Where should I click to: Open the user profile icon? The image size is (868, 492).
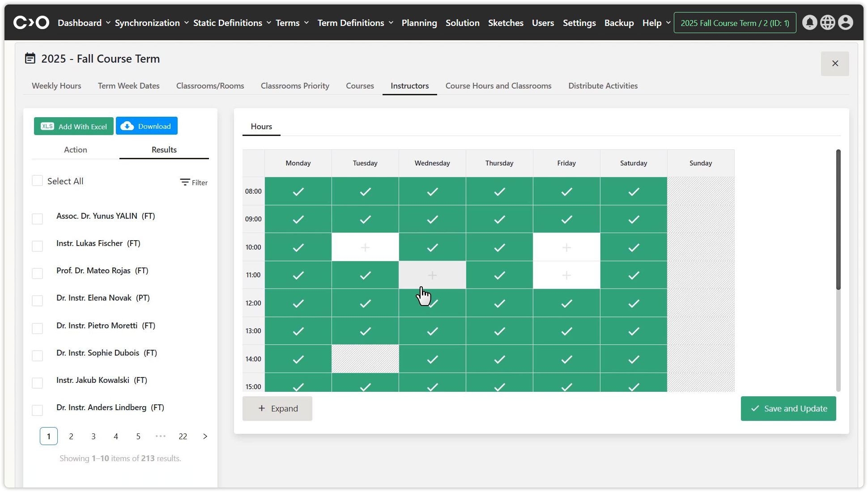tap(845, 22)
